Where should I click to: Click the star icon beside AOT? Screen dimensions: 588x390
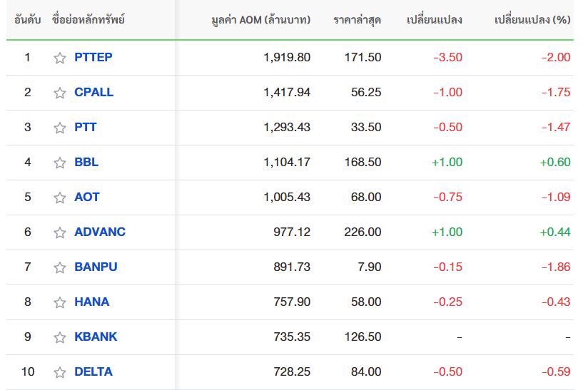pos(60,197)
